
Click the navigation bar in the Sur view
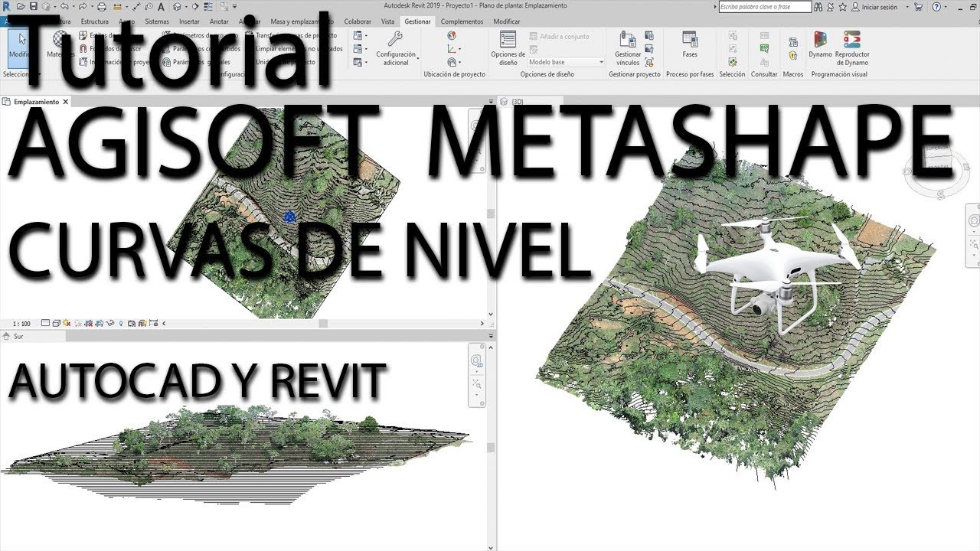(x=477, y=373)
